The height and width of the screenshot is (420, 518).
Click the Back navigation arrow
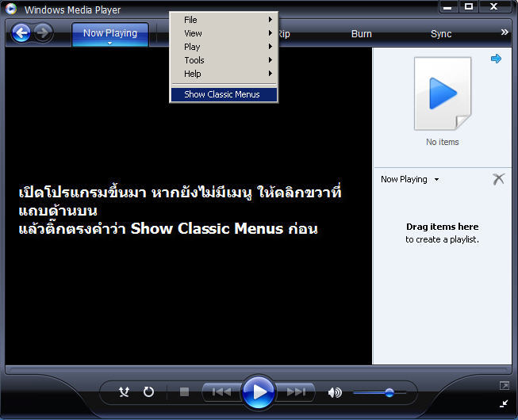[21, 33]
